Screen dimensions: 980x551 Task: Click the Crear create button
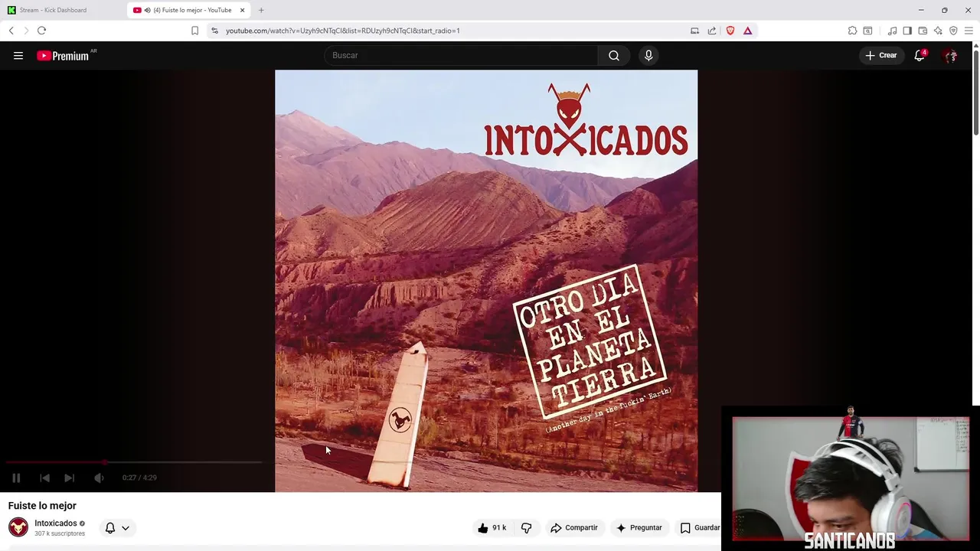point(880,55)
